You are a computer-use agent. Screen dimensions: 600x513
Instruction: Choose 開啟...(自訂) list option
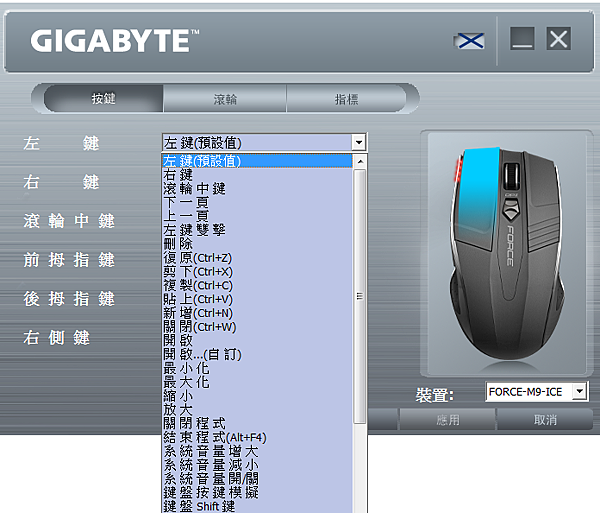pos(257,354)
